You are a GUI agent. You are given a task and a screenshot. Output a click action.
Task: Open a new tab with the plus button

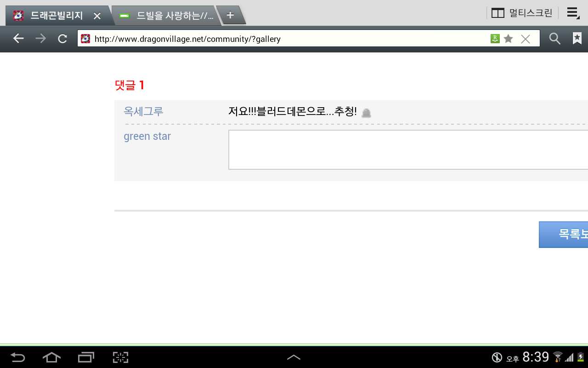click(x=231, y=15)
